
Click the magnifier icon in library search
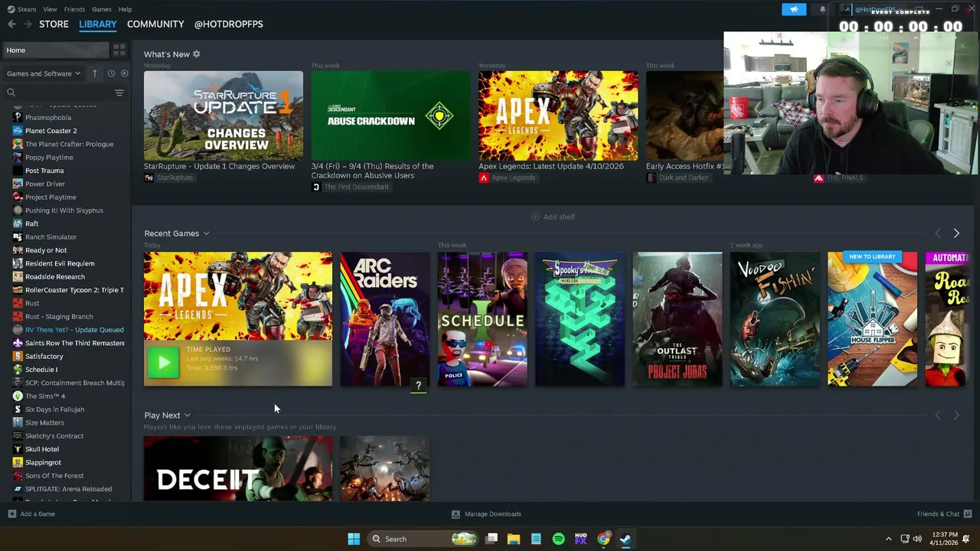pos(11,93)
